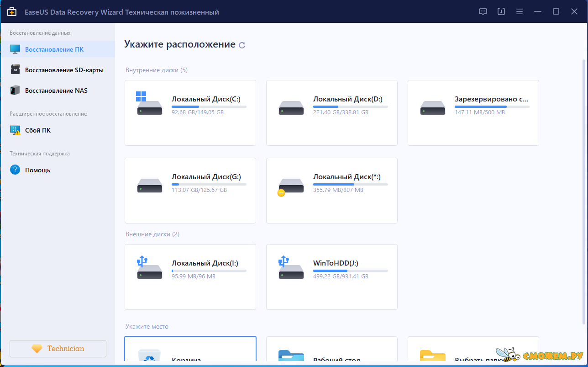Choose the Локальный Диск(D:) card
This screenshot has width=588, height=367.
coord(332,113)
